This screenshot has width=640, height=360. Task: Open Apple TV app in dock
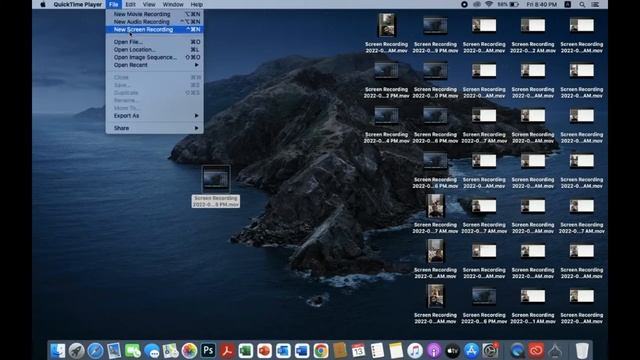tap(452, 351)
